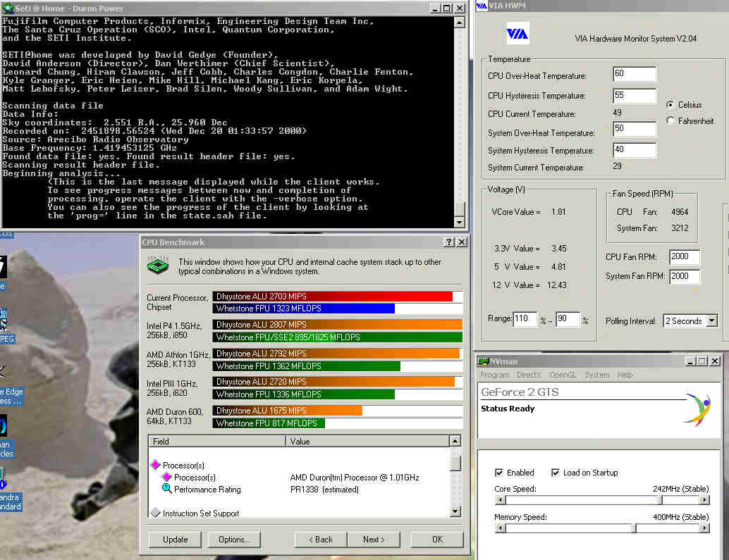Click the Memory Speed slider thumb

pyautogui.click(x=634, y=528)
